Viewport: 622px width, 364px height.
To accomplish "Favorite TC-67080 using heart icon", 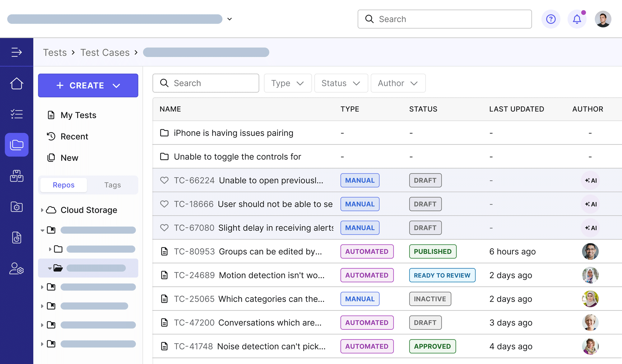I will 164,228.
